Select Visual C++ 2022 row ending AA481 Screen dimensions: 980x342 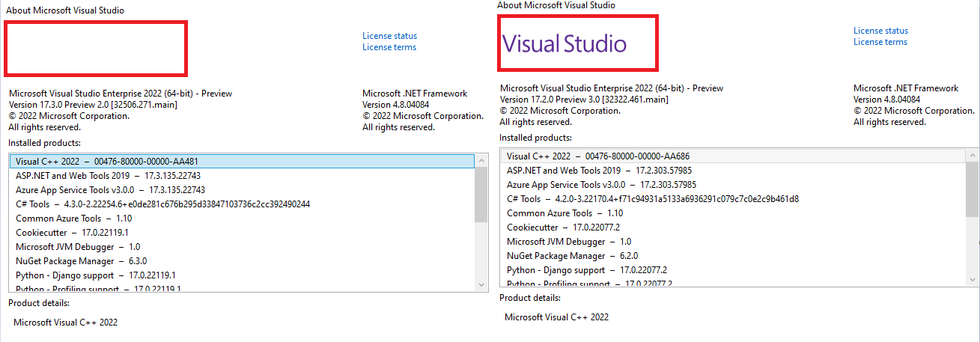coord(242,161)
